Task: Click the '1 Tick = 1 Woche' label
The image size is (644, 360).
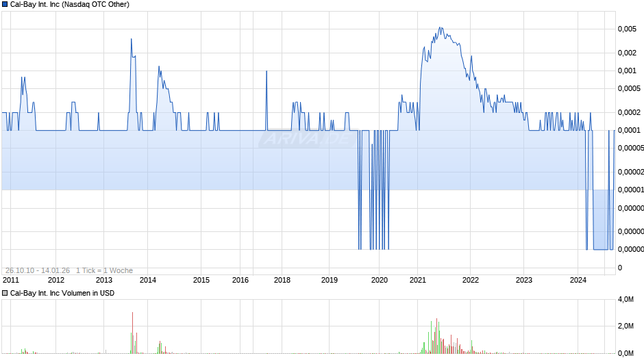Action: click(104, 270)
